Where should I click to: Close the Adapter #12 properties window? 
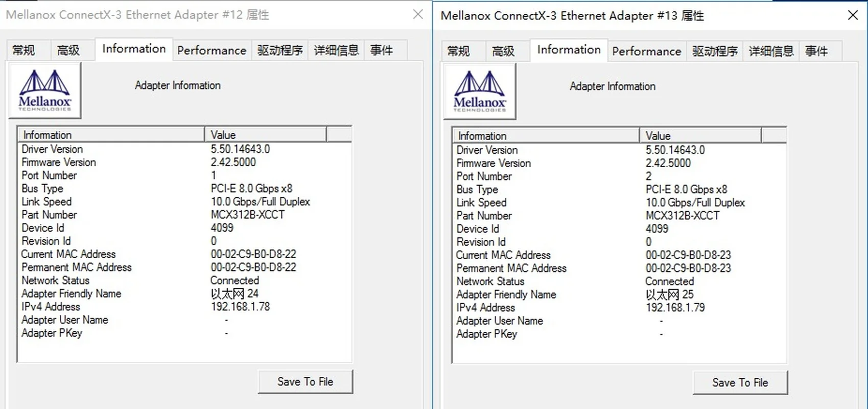[x=418, y=14]
